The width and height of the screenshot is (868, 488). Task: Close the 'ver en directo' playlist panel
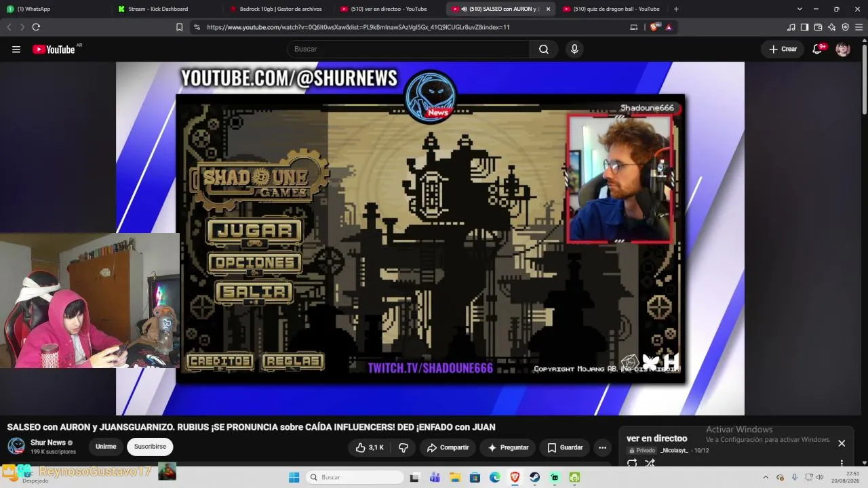click(x=842, y=443)
